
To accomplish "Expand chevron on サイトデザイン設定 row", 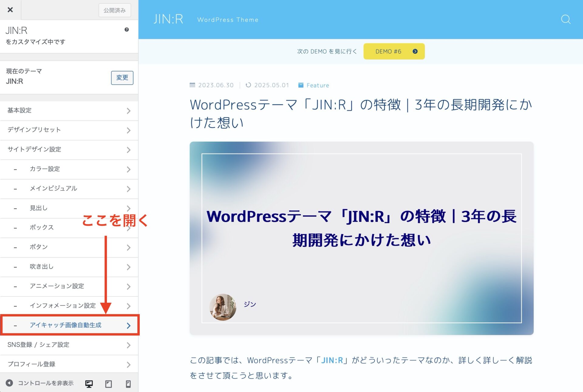I will [129, 150].
